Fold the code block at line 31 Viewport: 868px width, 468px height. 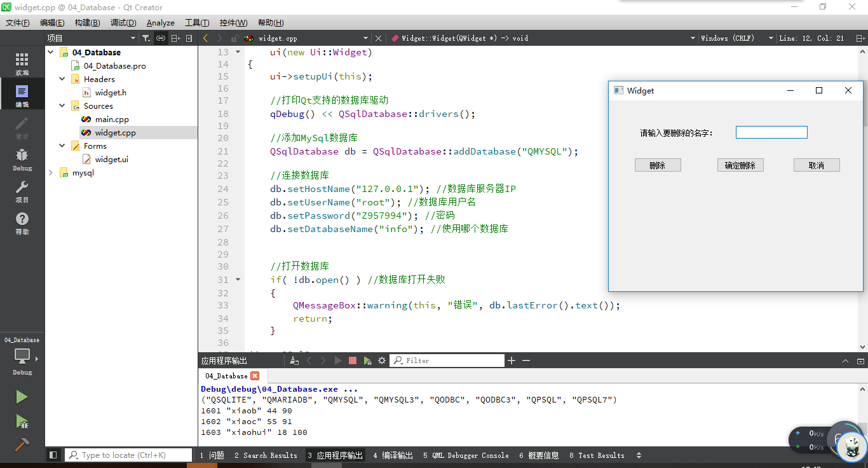(238, 279)
